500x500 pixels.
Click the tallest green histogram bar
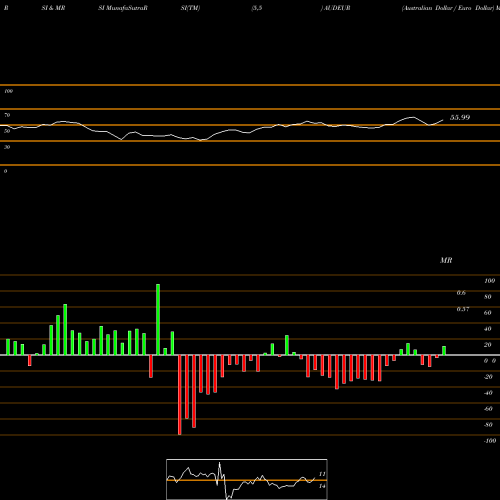coord(158,319)
